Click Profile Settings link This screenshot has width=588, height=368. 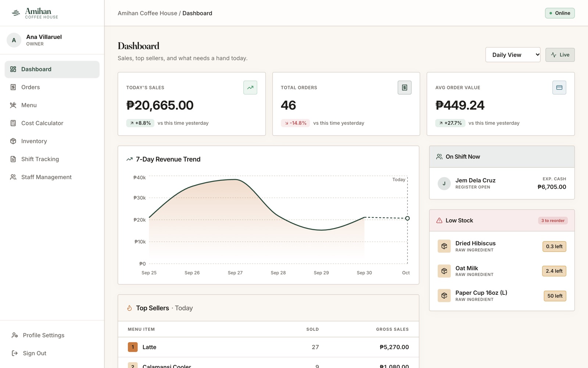(x=52, y=335)
